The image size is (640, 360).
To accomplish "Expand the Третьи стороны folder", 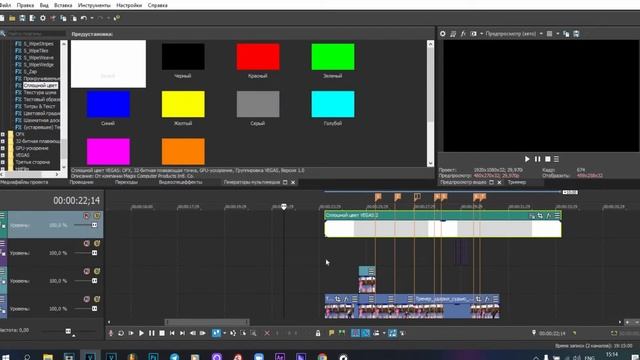I will 2,162.
